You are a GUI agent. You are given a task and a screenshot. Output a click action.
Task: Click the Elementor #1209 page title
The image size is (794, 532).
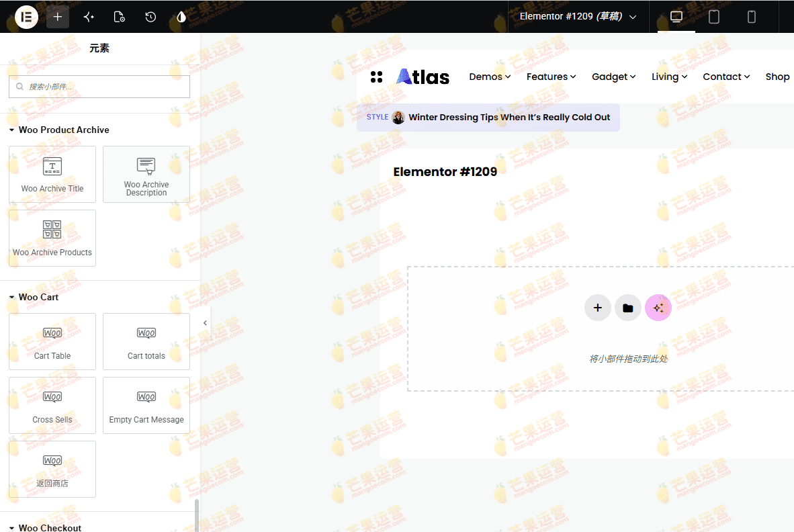[x=445, y=171]
